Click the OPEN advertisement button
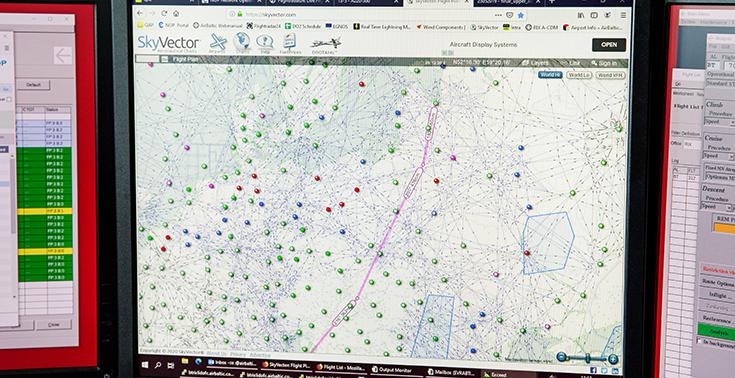The image size is (735, 378). (x=609, y=45)
